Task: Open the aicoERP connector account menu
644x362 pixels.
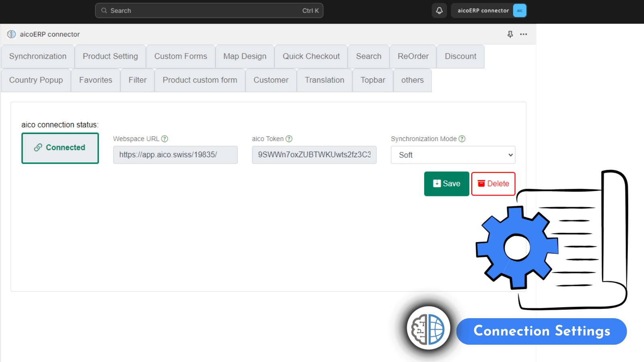Action: [489, 11]
